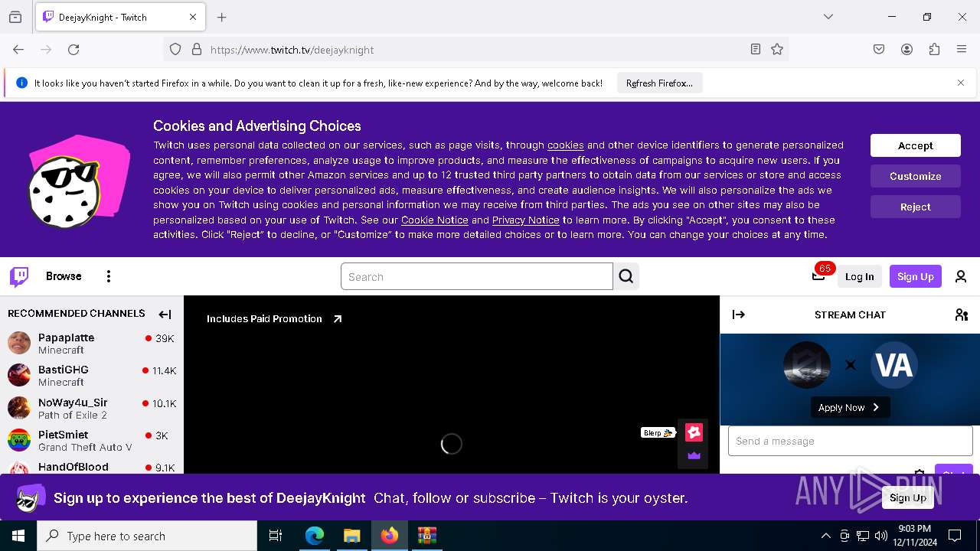Viewport: 980px width, 551px height.
Task: Open the Papaplatte channel
Action: tap(92, 343)
